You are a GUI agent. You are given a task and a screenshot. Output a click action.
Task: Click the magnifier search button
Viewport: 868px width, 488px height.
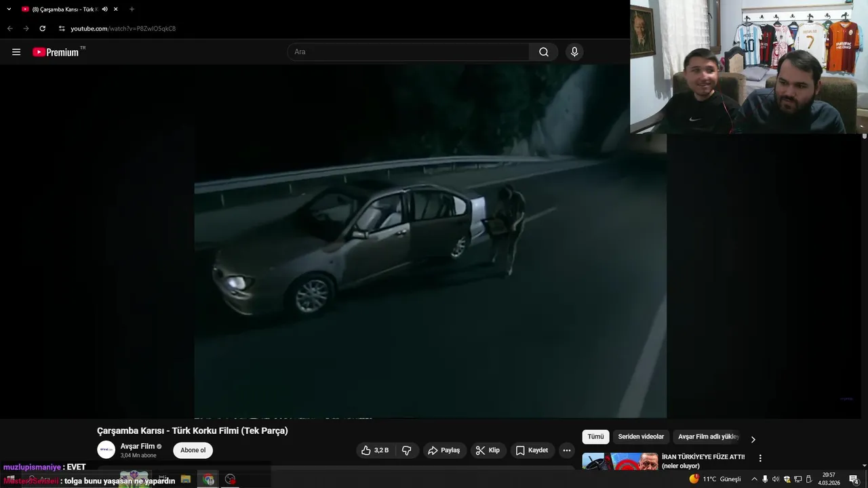(544, 52)
